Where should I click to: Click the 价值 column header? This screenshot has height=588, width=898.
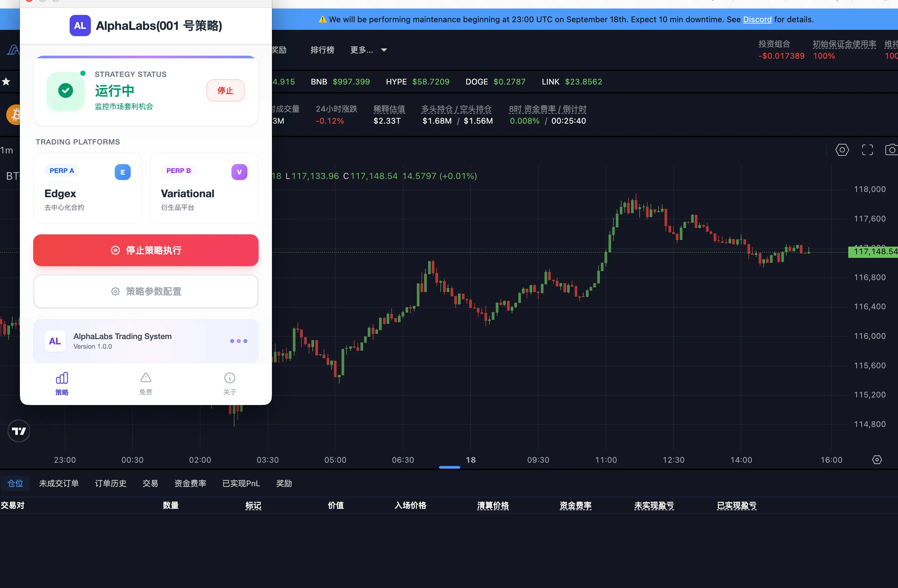pyautogui.click(x=336, y=505)
